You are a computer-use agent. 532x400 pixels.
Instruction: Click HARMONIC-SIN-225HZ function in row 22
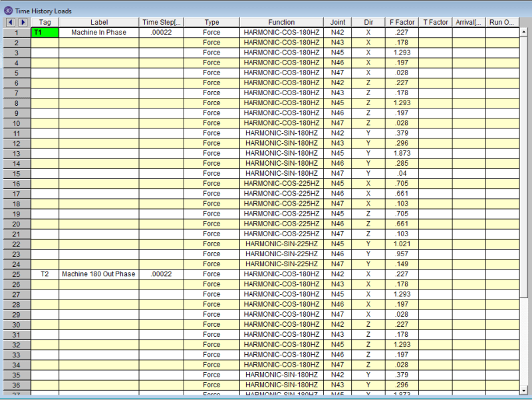[x=281, y=244]
